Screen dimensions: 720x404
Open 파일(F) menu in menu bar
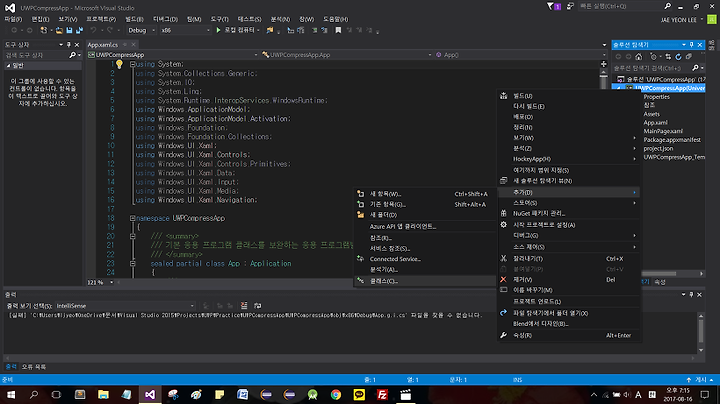[13, 19]
